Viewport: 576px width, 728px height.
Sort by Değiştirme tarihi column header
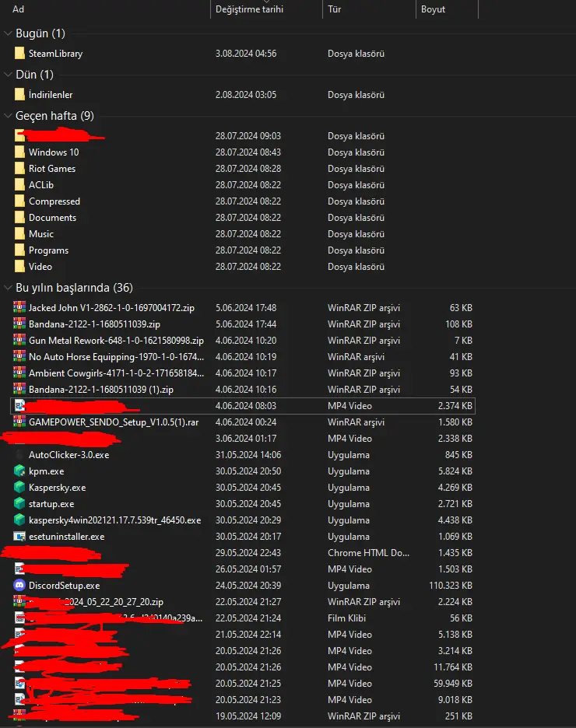[x=249, y=9]
